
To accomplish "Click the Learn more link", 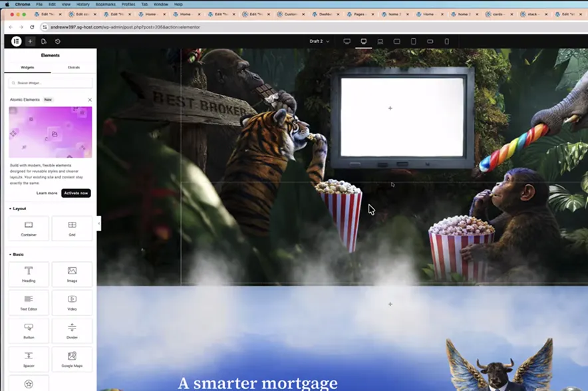I will (47, 193).
